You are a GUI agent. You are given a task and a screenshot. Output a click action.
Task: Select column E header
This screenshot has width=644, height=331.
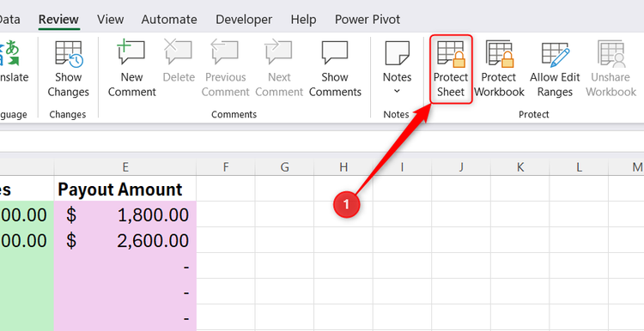point(125,167)
